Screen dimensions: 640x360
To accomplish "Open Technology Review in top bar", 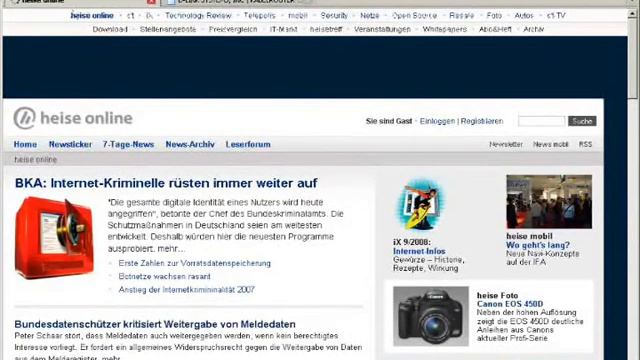I will click(198, 16).
